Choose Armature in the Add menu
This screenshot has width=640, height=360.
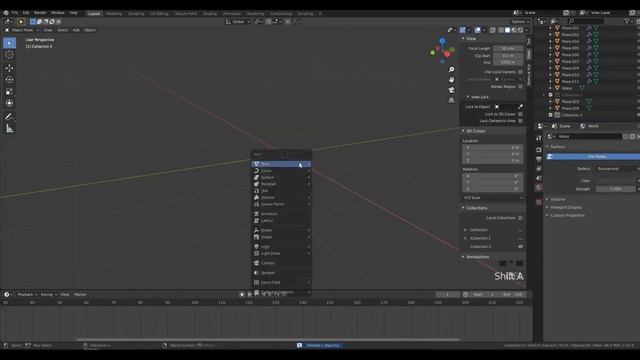pyautogui.click(x=281, y=213)
